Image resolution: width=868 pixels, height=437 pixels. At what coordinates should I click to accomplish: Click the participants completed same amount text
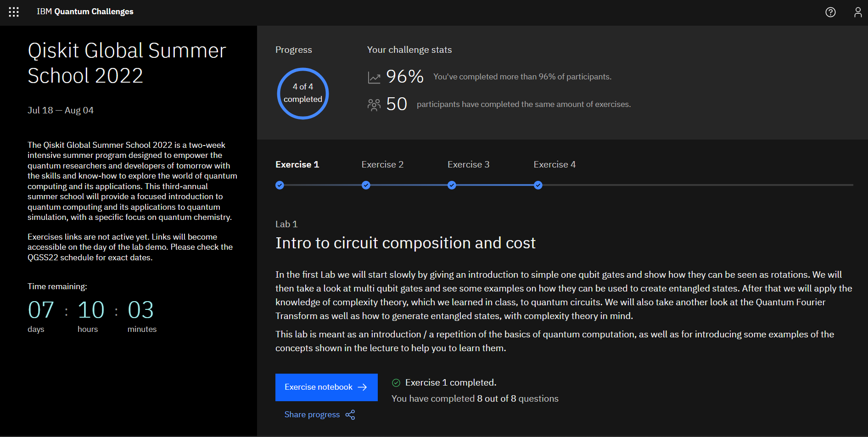coord(524,104)
